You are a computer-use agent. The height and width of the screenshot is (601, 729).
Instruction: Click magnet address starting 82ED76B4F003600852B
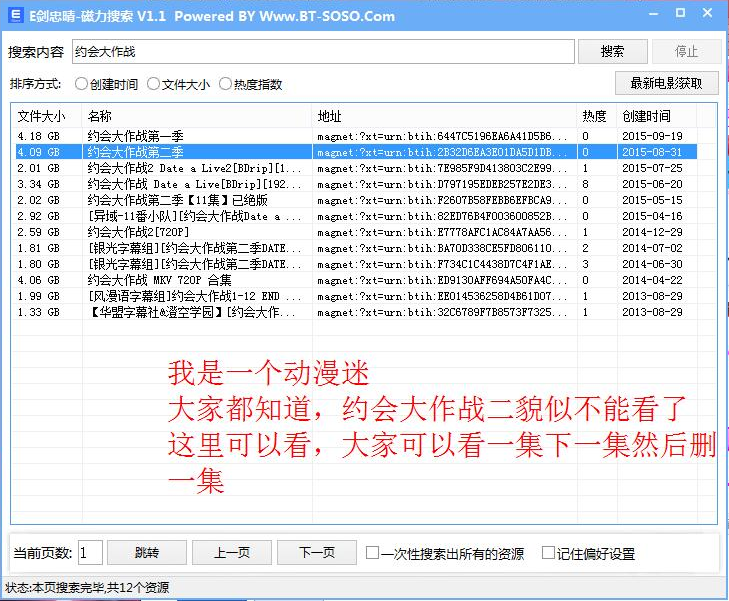click(442, 216)
